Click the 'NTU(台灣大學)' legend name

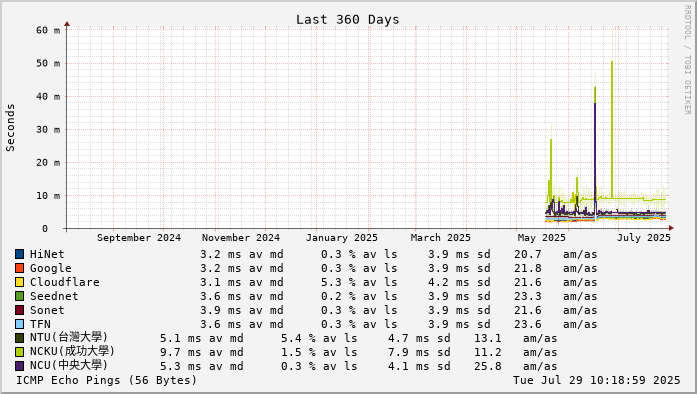[69, 338]
